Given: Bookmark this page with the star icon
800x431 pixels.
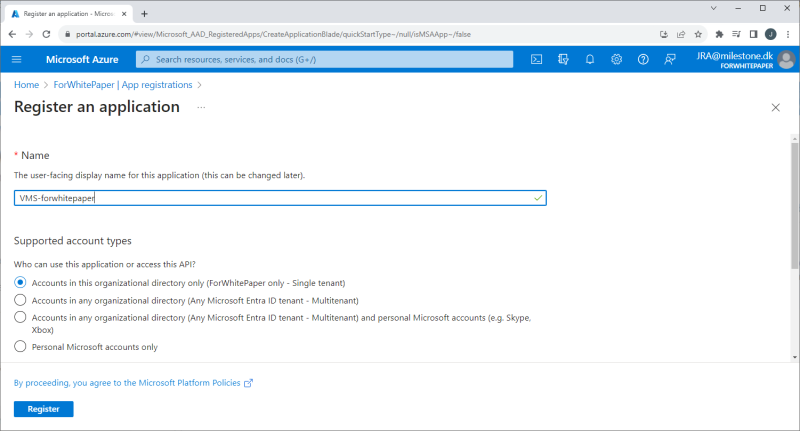Looking at the screenshot, I should click(698, 33).
